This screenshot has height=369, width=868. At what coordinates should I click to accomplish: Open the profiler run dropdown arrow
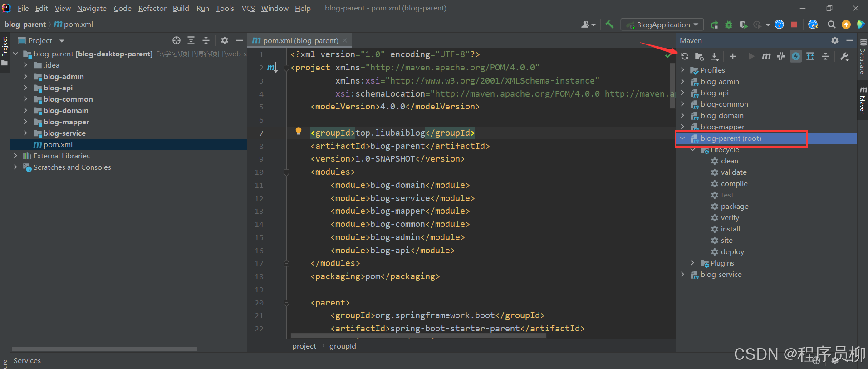click(x=768, y=25)
